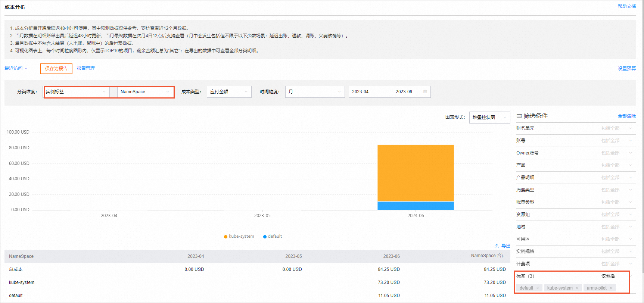Click the 100.00 USD y-axis label
The image size is (644, 303).
(18, 132)
